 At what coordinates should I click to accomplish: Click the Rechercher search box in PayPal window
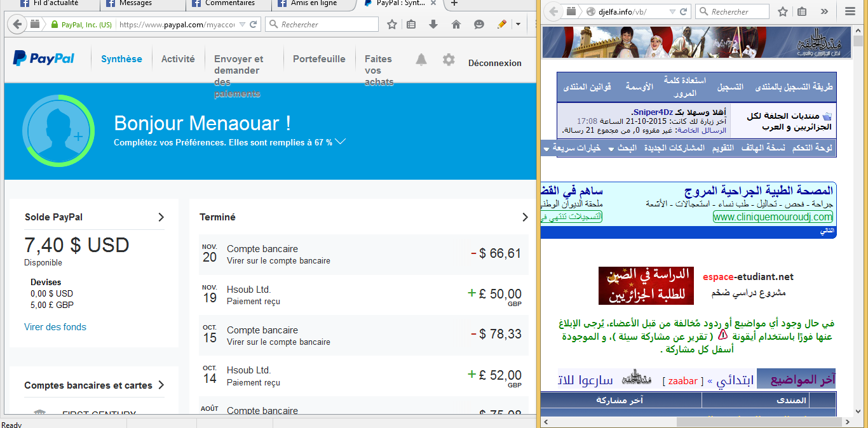(322, 25)
